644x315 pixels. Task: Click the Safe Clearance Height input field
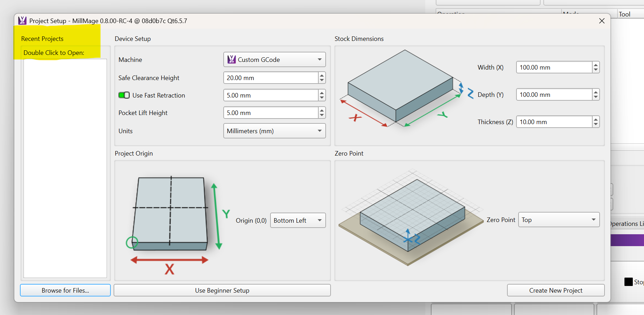(x=271, y=78)
